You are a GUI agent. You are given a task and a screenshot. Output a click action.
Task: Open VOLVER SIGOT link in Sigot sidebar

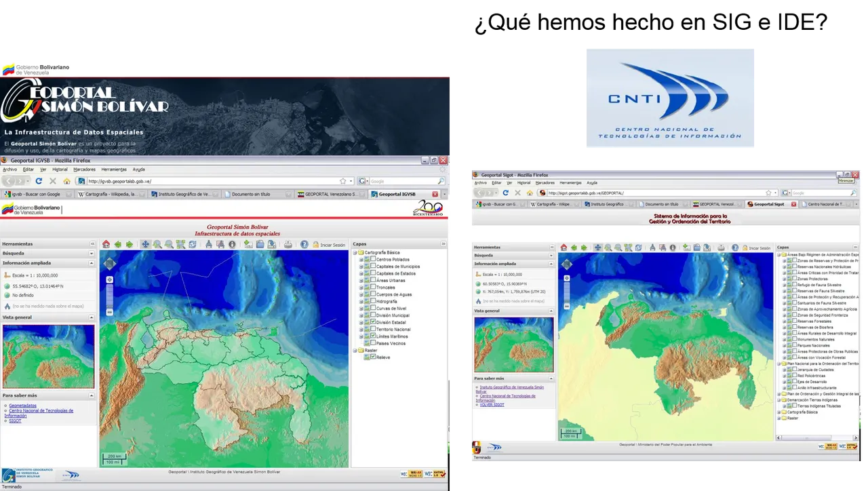492,404
